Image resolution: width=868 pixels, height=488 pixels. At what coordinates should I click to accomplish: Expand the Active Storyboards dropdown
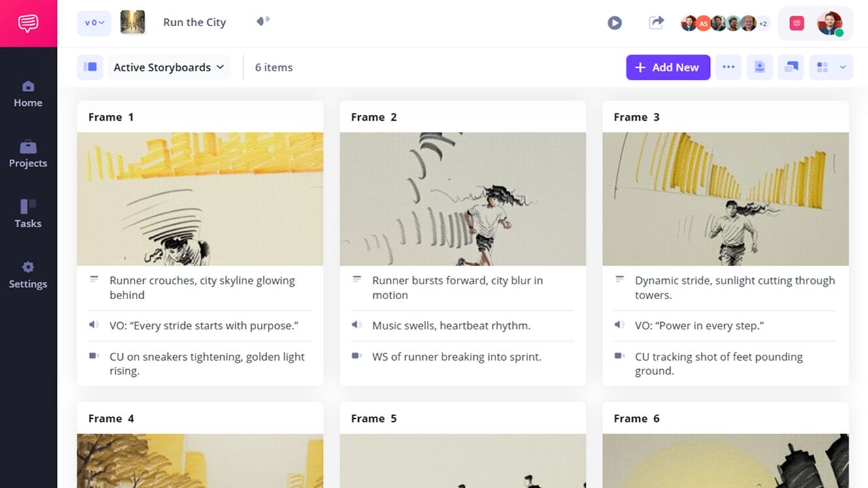169,67
